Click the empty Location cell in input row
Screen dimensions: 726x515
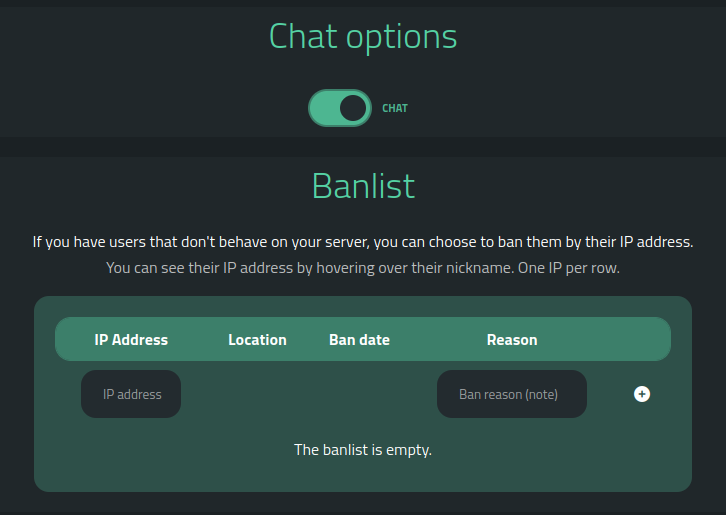pos(257,394)
